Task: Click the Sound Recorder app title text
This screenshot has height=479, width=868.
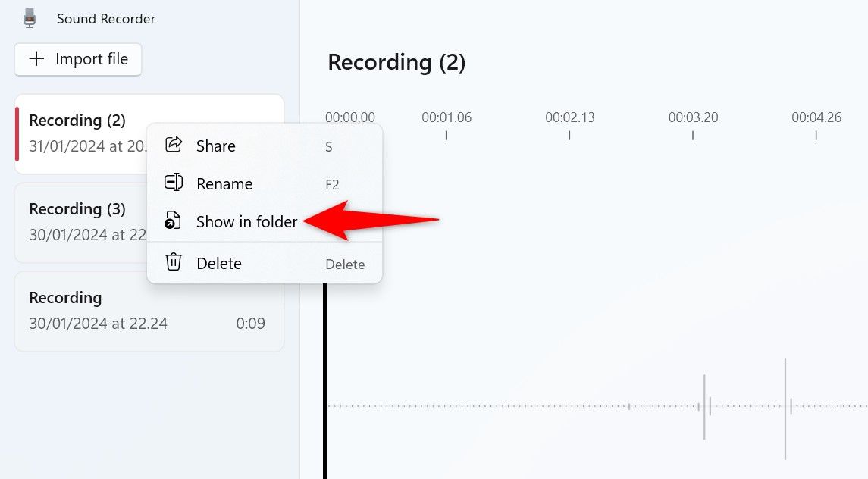Action: [x=105, y=19]
